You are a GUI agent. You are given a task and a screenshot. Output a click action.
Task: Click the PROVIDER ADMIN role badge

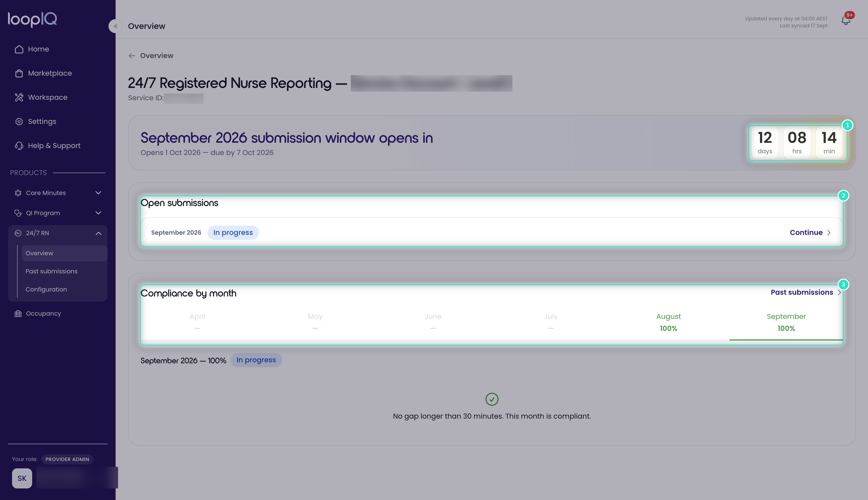pos(67,459)
